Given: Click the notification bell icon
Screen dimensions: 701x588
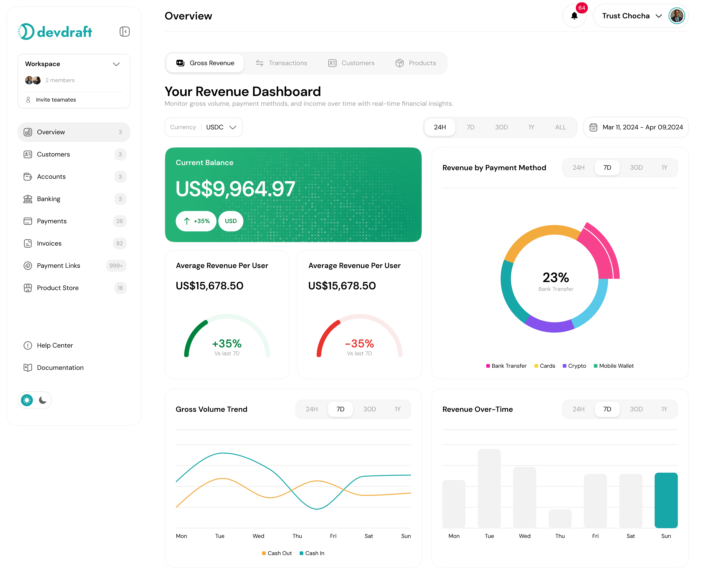Looking at the screenshot, I should [574, 16].
